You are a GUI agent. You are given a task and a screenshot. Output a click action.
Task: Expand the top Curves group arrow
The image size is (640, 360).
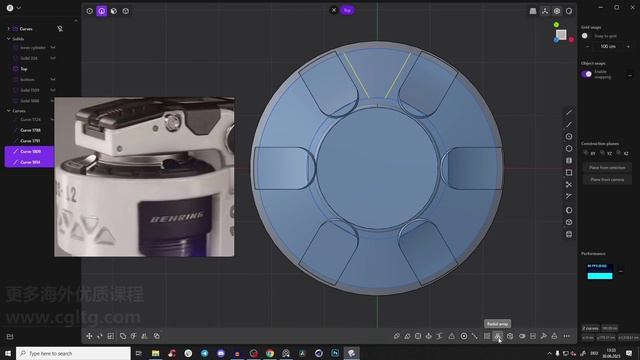9,29
